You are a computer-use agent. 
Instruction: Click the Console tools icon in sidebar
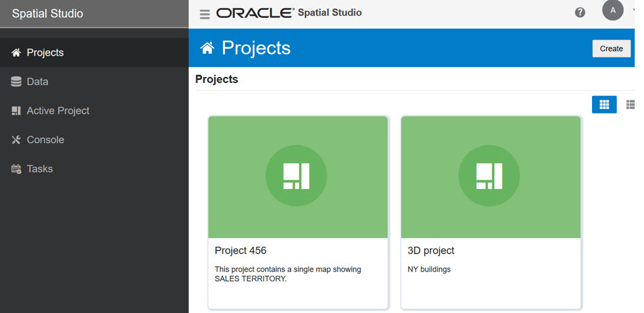(x=16, y=140)
